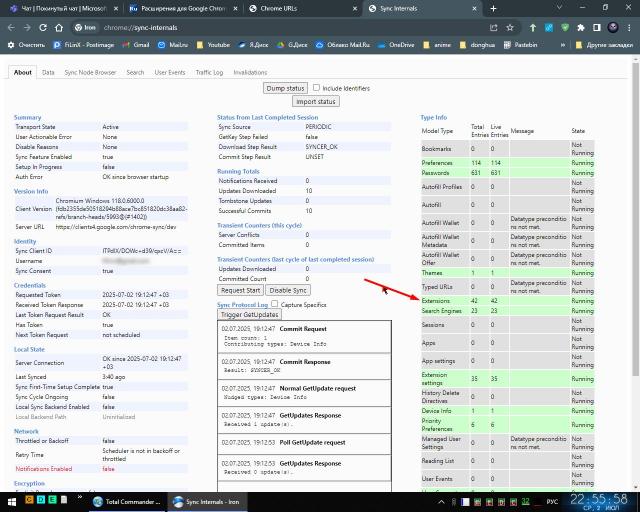Open the G.Диск bookmark
The width and height of the screenshot is (640, 512).
tap(292, 45)
